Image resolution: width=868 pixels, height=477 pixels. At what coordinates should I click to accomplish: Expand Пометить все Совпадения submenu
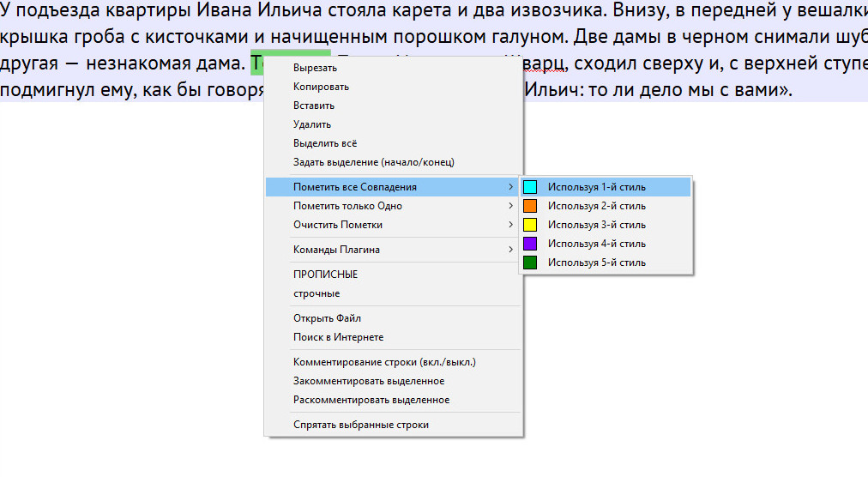393,187
